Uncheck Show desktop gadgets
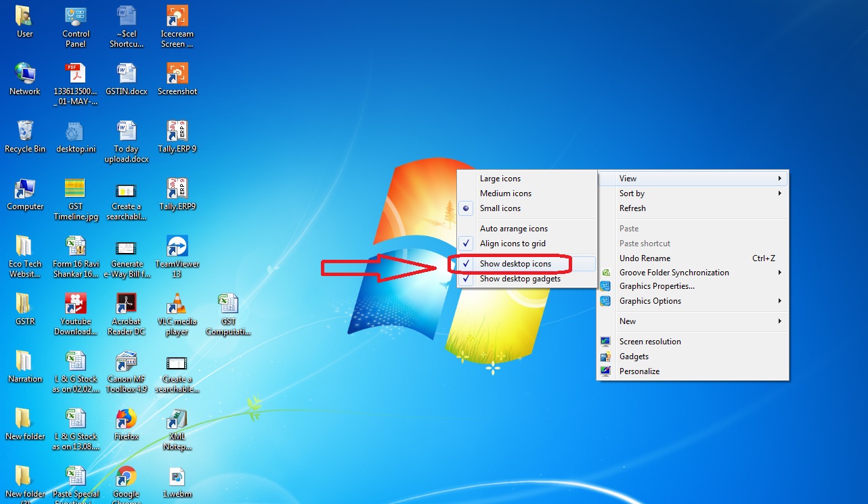Image resolution: width=868 pixels, height=504 pixels. (519, 278)
